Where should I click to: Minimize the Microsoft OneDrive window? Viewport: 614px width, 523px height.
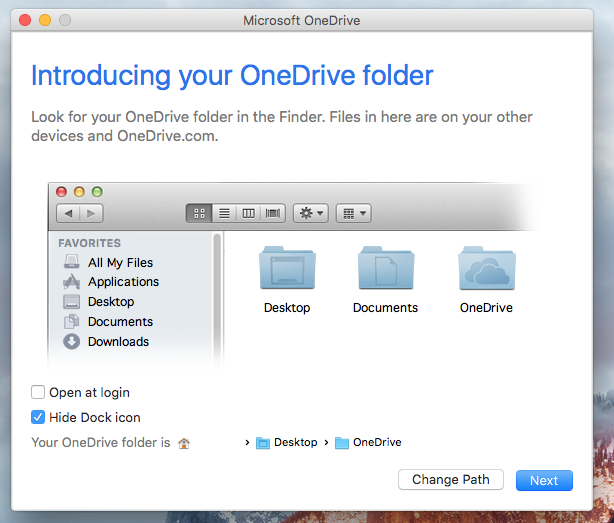(45, 20)
